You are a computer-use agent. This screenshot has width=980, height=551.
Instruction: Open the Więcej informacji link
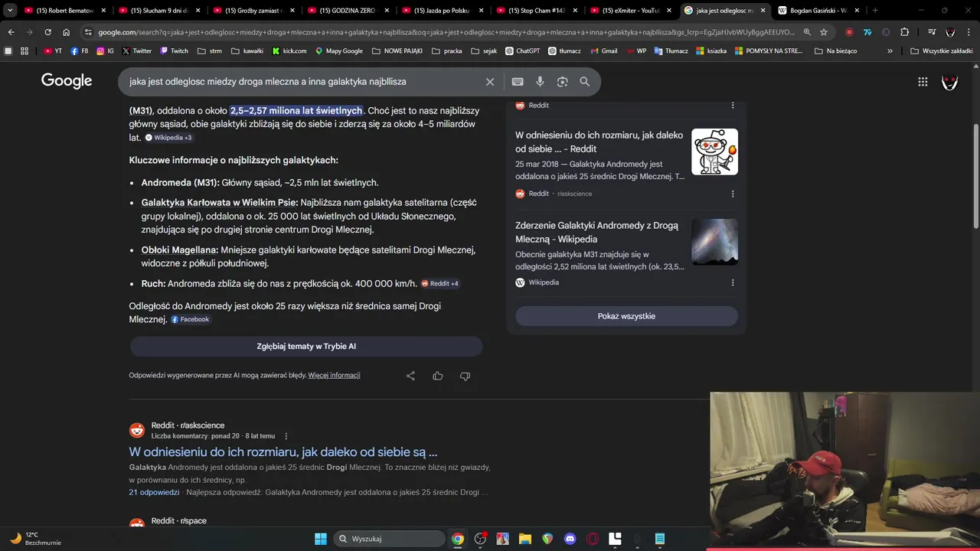click(x=334, y=376)
